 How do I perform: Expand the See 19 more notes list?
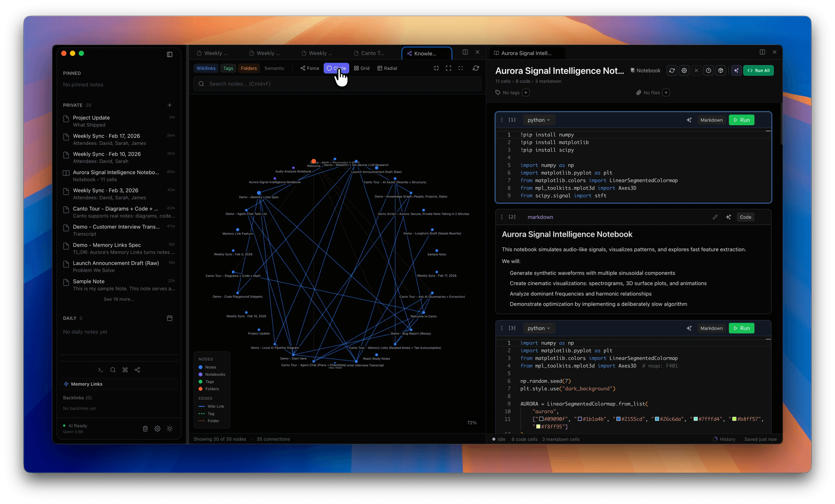[119, 299]
